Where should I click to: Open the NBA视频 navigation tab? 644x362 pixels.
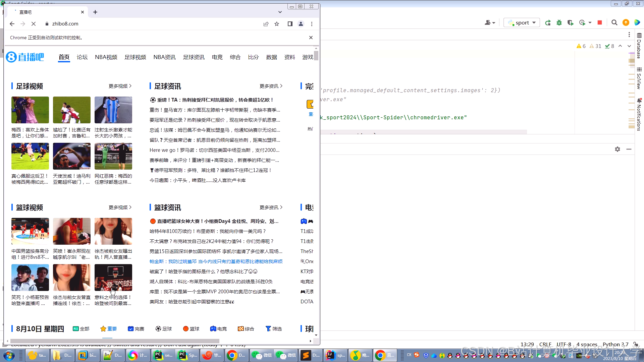coord(106,57)
